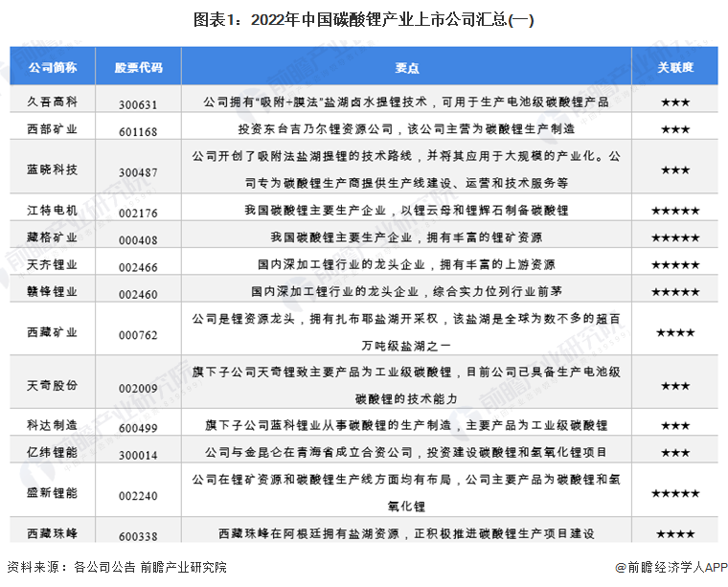The image size is (728, 587).
Task: Click 科达制造 key point about 蓝科锂业
Action: 406,425
